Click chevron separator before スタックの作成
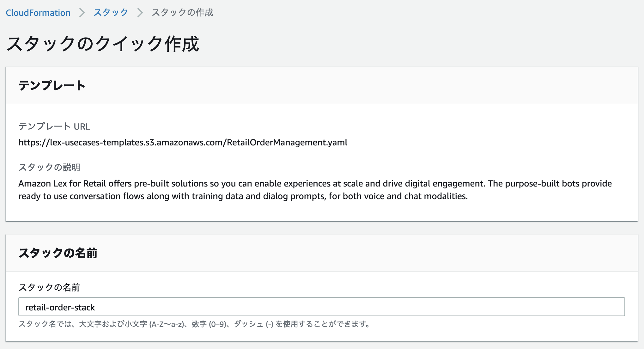The height and width of the screenshot is (349, 644). 140,13
